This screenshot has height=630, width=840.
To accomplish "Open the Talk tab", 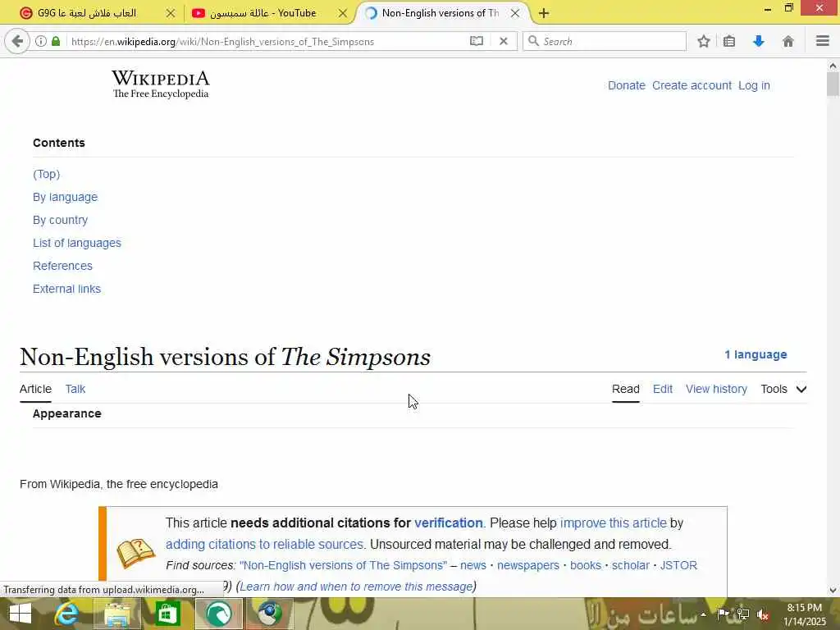I will coord(75,389).
